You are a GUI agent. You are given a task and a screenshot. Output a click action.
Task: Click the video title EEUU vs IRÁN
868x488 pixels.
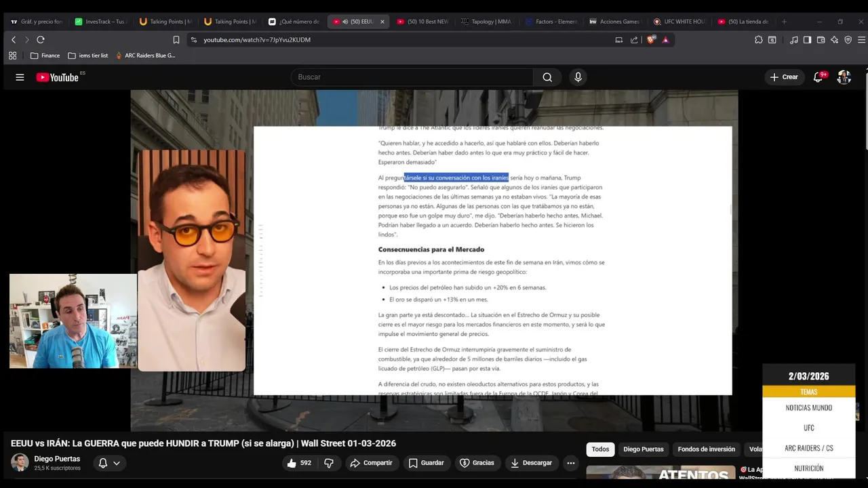point(203,443)
